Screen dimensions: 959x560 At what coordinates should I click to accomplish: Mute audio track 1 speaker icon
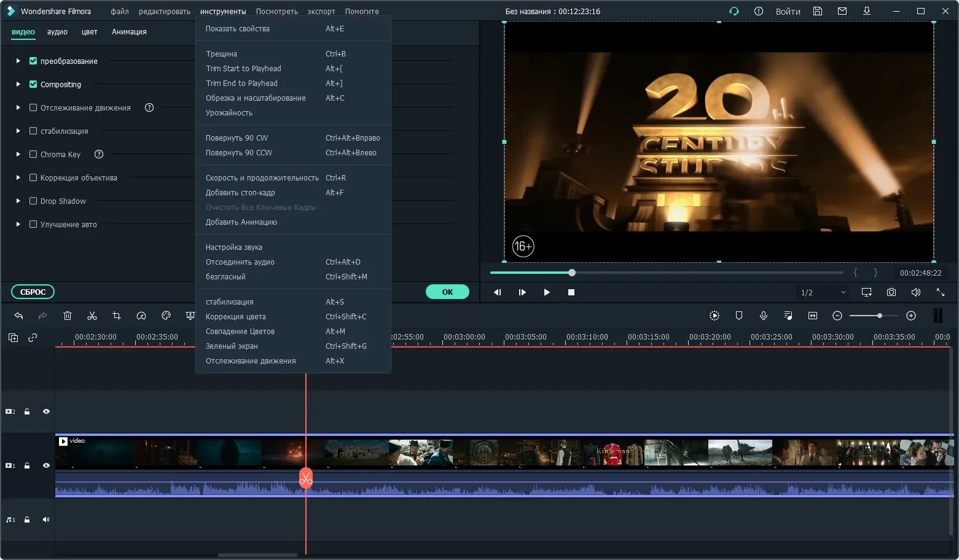click(46, 519)
